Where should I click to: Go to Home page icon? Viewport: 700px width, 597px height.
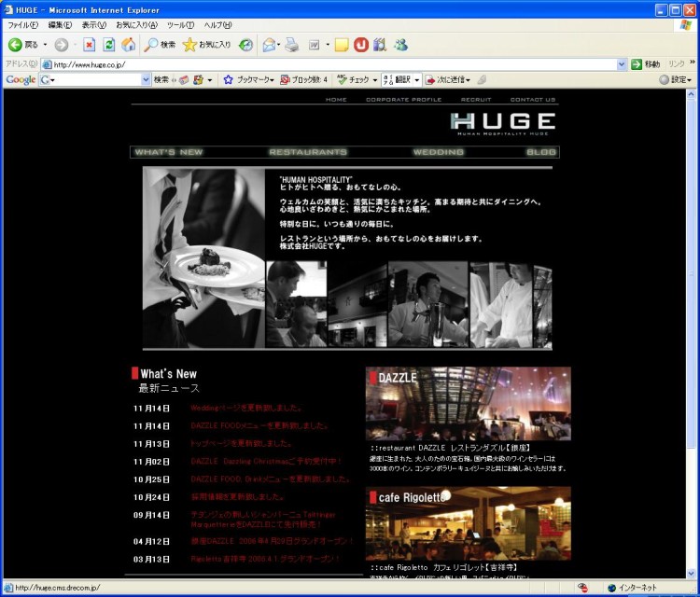coord(129,45)
